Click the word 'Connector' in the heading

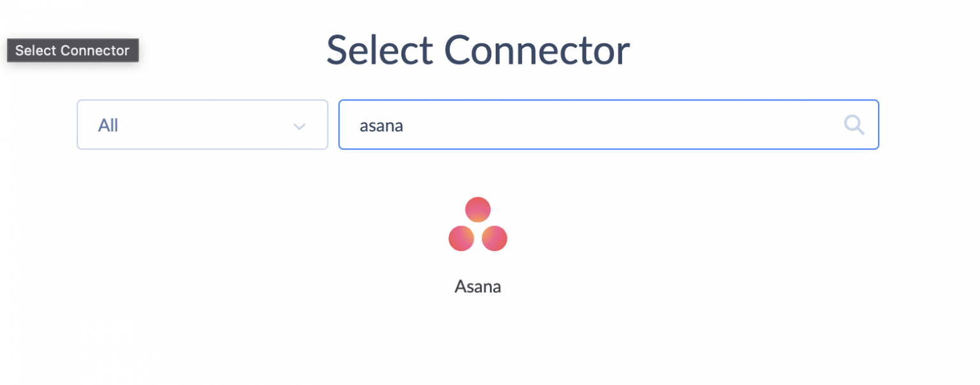537,50
